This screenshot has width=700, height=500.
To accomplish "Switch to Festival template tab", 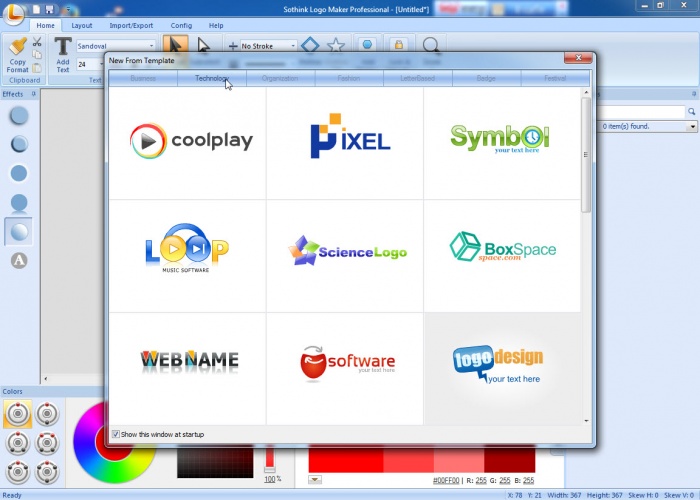I will 555,78.
